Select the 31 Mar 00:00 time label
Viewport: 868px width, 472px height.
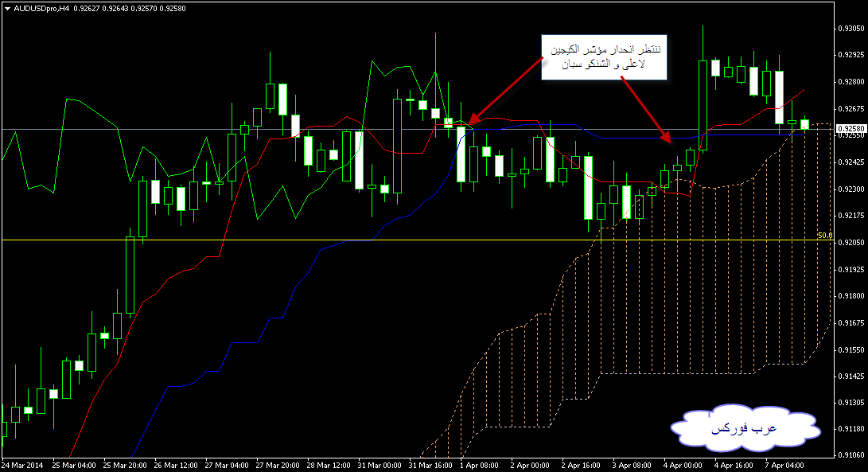click(380, 466)
